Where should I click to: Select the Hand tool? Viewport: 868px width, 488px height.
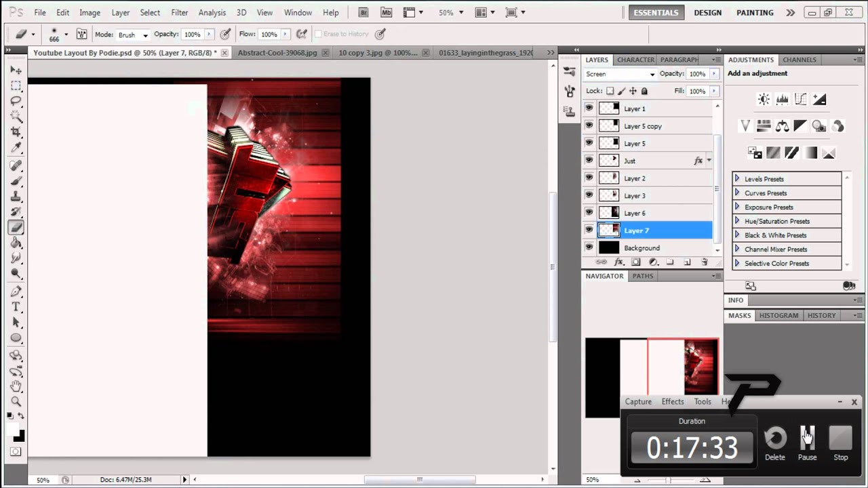[x=16, y=386]
